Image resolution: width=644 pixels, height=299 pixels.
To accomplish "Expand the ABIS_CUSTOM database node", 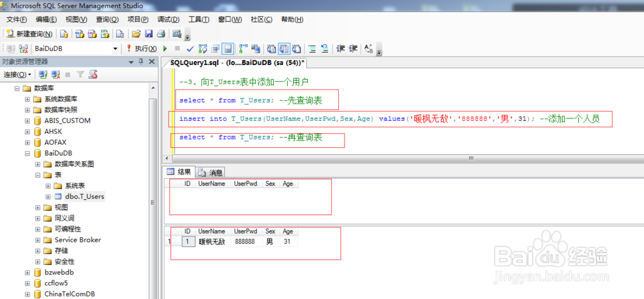I will tap(28, 121).
